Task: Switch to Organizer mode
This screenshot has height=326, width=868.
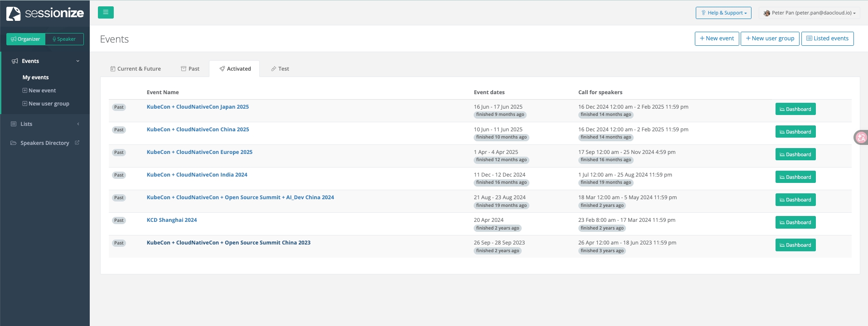Action: (x=26, y=39)
